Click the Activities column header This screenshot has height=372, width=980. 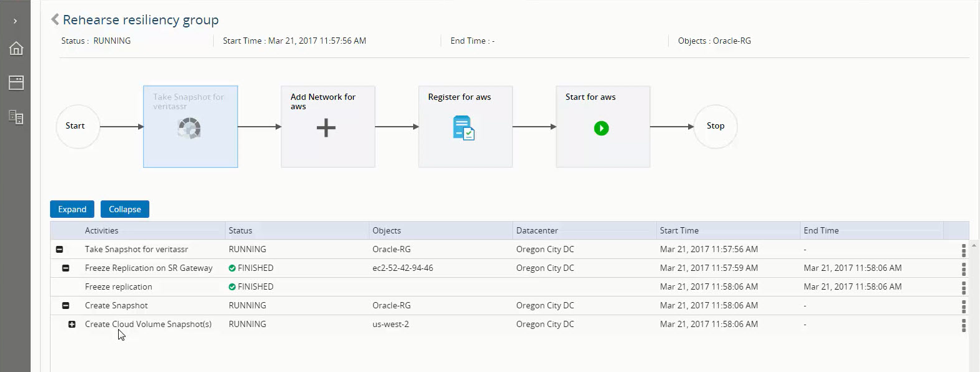[x=101, y=230]
